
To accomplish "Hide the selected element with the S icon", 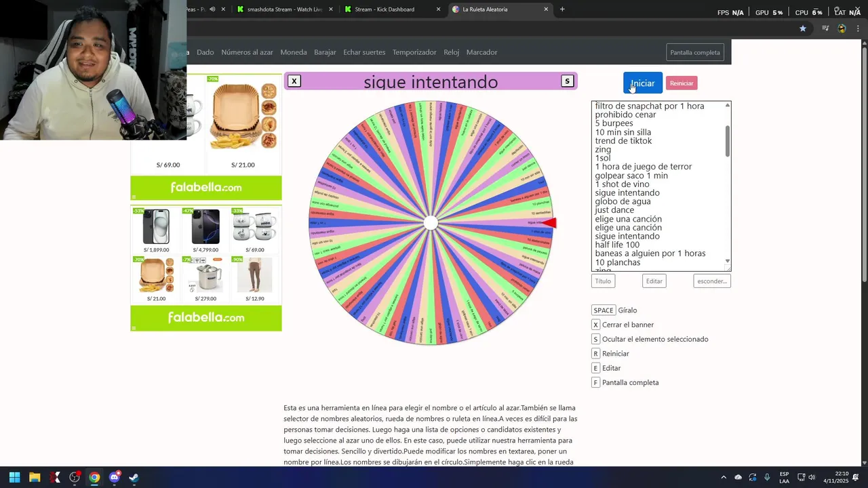I will (x=568, y=81).
